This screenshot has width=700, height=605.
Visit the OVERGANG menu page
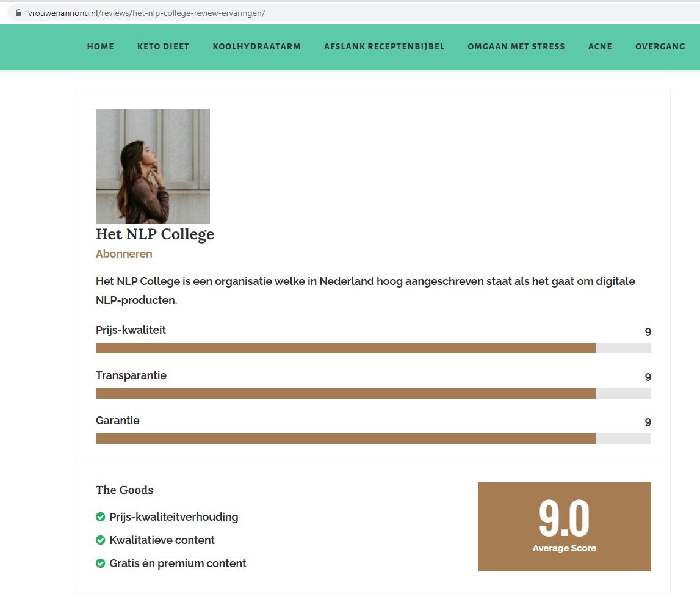(660, 46)
